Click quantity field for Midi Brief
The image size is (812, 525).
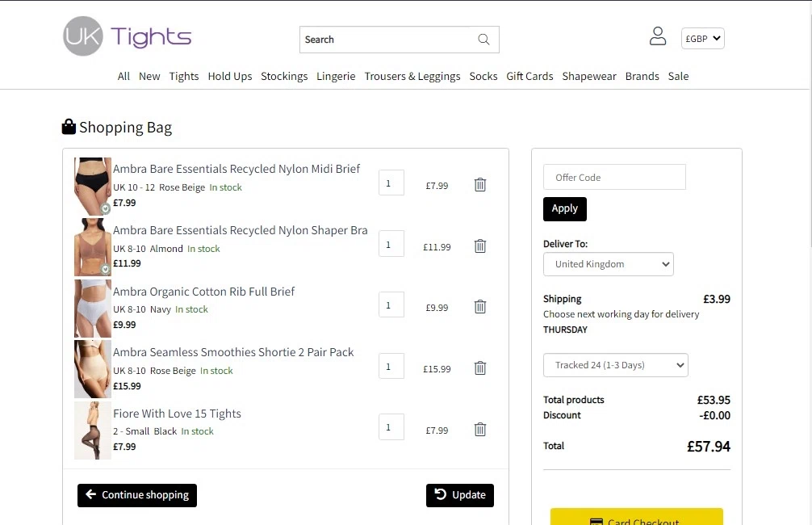[x=391, y=183]
